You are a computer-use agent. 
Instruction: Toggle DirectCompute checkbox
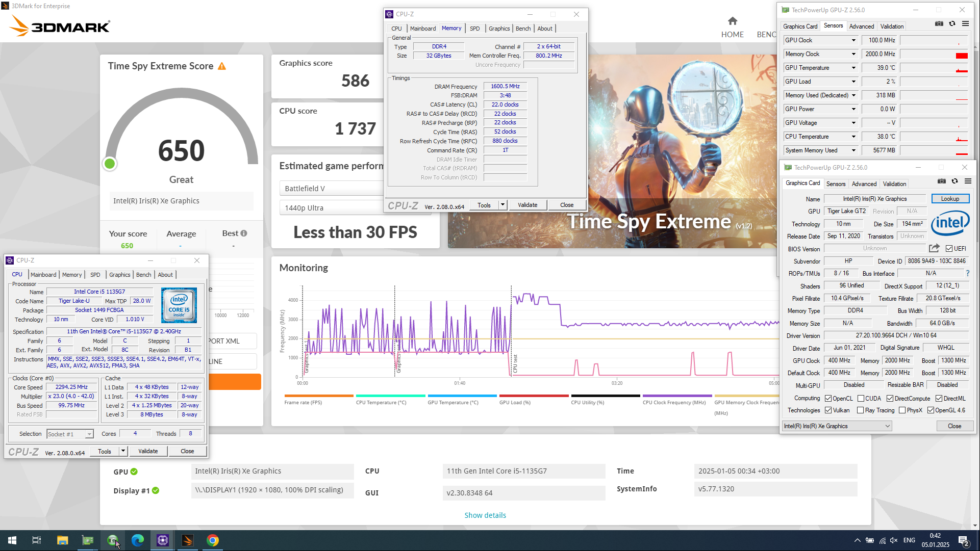pos(890,399)
